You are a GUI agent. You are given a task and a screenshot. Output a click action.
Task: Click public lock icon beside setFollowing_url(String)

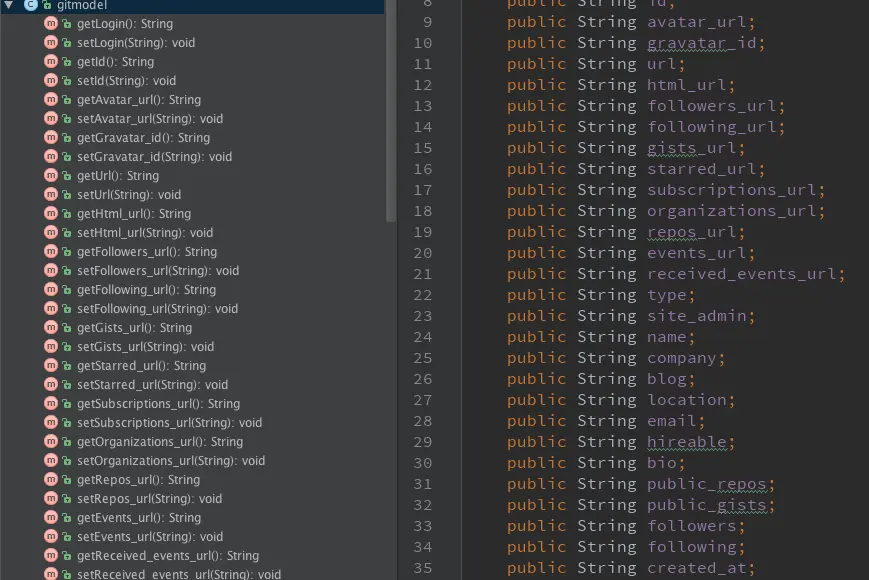(x=67, y=309)
